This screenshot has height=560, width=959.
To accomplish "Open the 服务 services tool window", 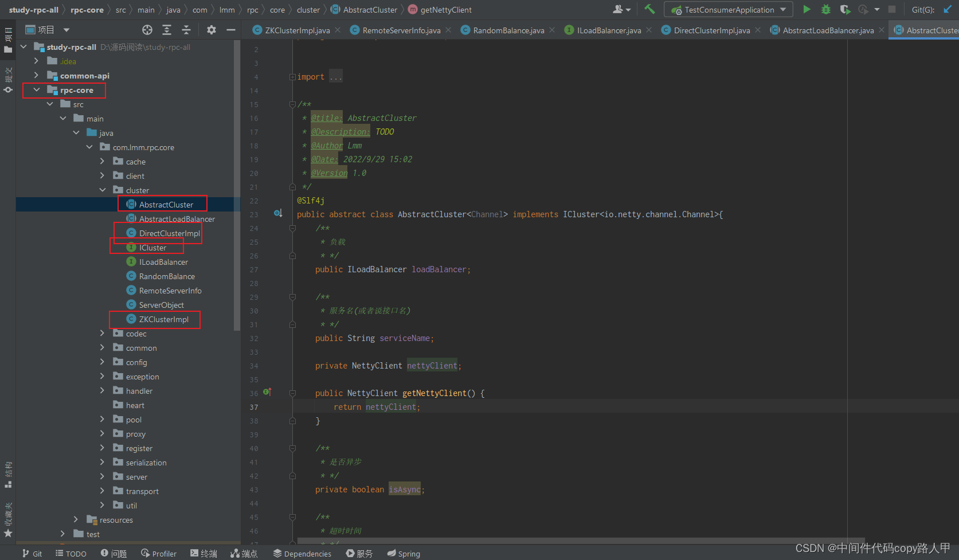I will (x=359, y=553).
